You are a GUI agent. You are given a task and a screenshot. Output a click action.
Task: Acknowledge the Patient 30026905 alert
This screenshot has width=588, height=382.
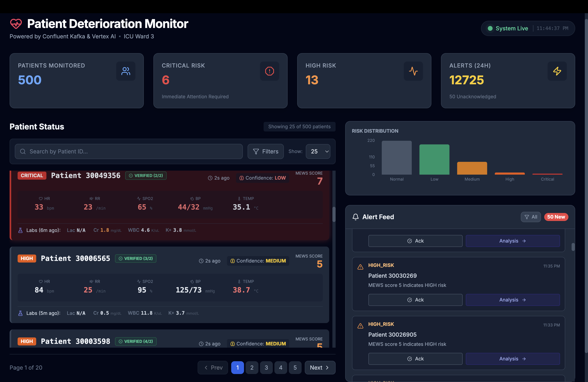415,359
